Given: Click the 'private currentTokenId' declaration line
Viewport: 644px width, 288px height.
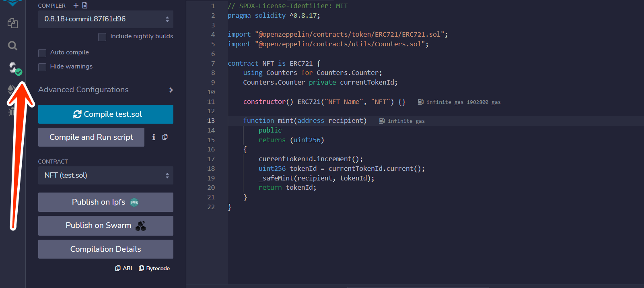Looking at the screenshot, I should click(x=320, y=82).
